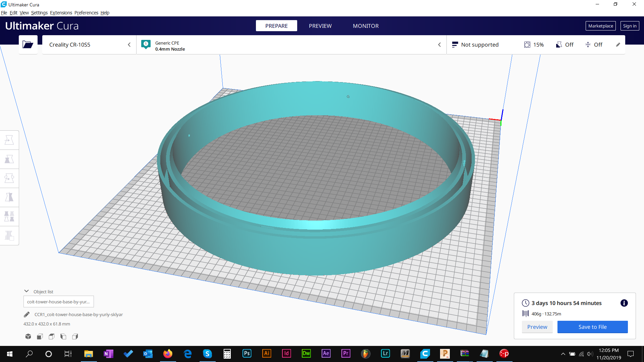The image size is (644, 362).
Task: Switch to top view cube icon
Action: 51,336
